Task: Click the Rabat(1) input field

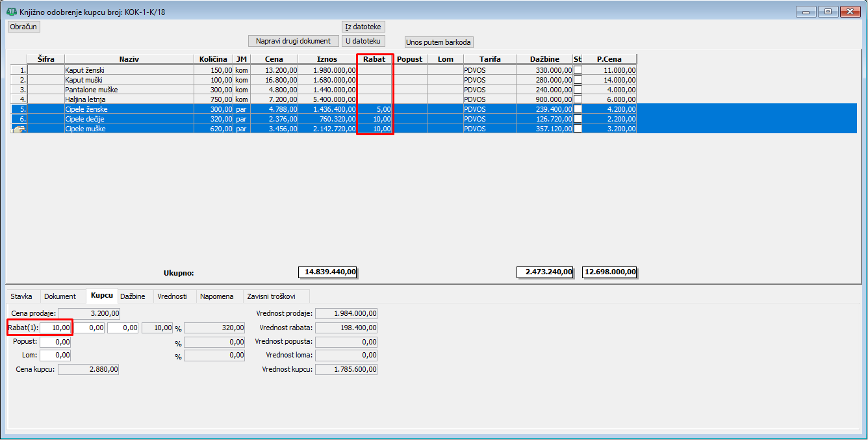Action: click(55, 328)
